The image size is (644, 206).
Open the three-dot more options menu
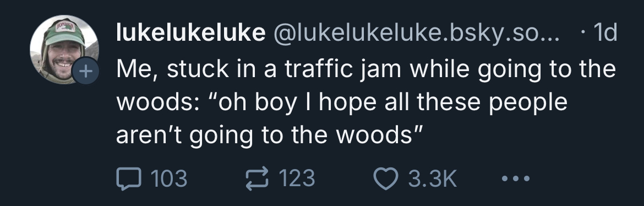pyautogui.click(x=515, y=178)
